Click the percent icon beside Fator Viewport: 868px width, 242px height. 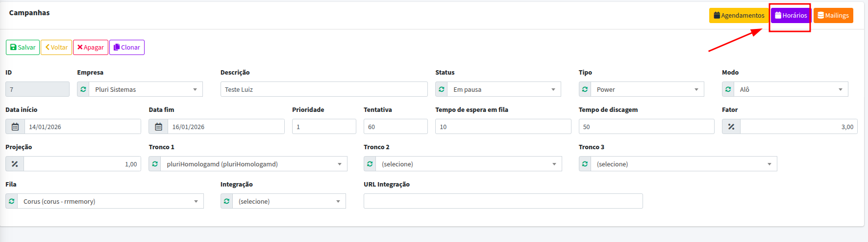(x=731, y=127)
